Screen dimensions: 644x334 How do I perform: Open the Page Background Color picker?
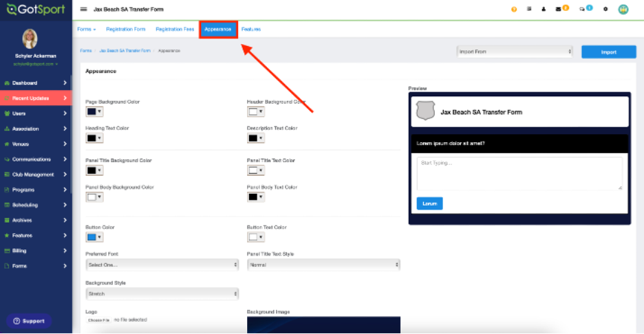click(94, 111)
